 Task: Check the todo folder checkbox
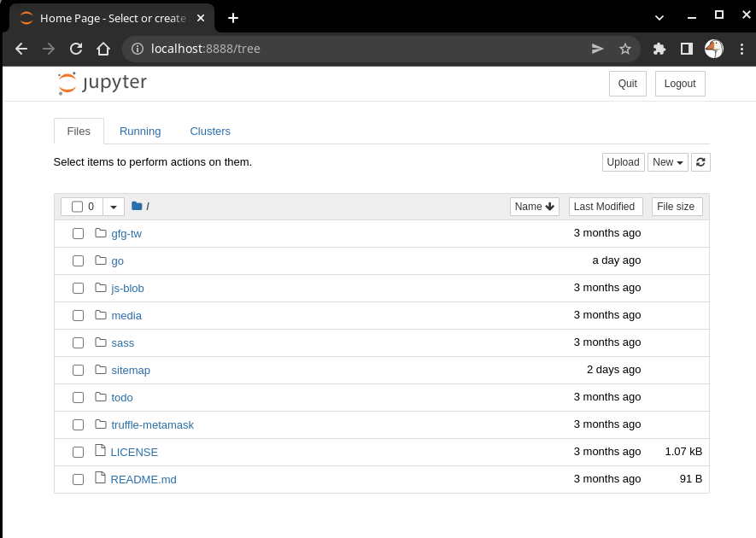[78, 398]
